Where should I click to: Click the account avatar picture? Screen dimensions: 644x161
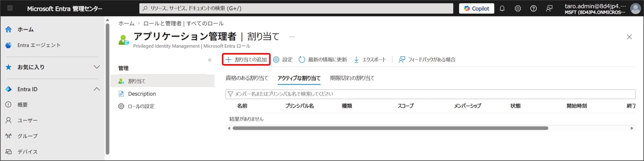click(635, 9)
